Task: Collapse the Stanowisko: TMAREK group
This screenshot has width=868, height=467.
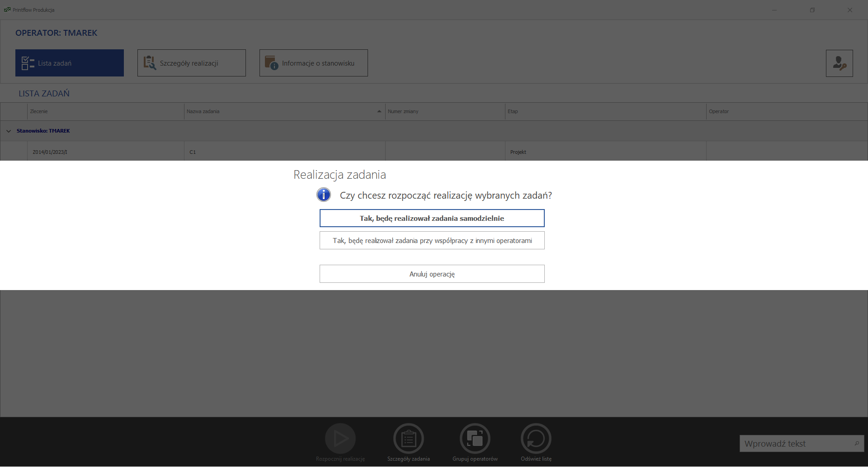Action: point(9,131)
